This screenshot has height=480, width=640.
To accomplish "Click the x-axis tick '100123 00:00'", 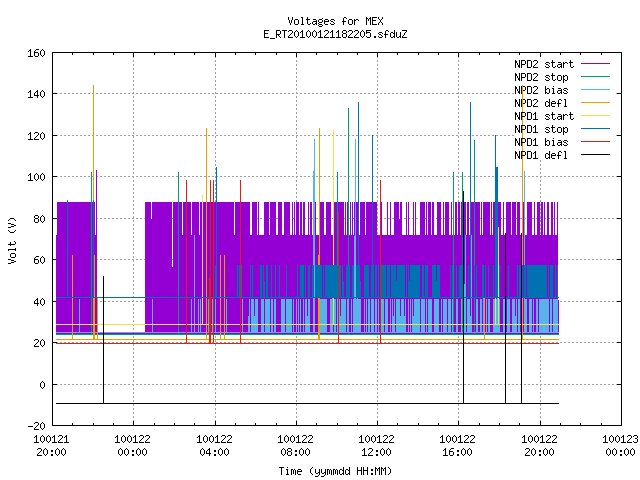I will click(620, 446).
